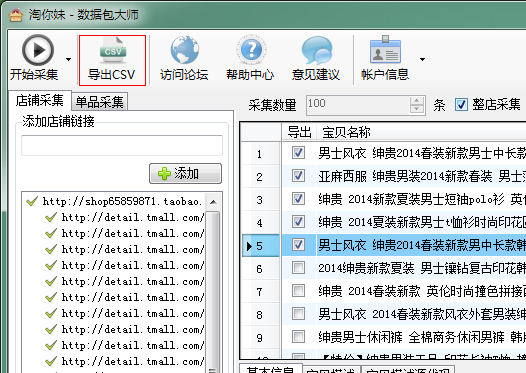Click the 导出 column header
The height and width of the screenshot is (373, 526).
point(299,132)
